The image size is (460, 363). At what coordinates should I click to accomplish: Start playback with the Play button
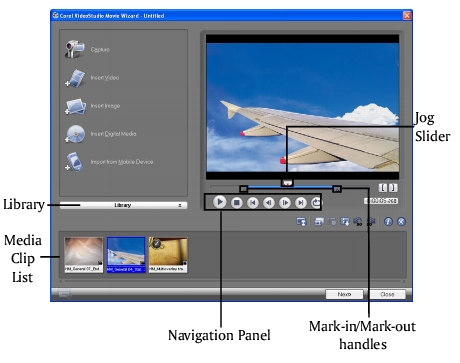click(x=220, y=202)
